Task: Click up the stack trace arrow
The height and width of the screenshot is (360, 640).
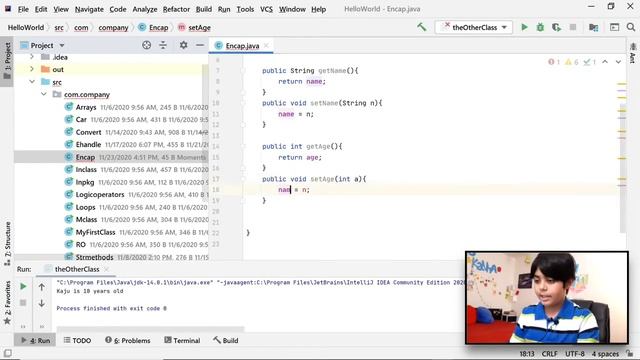Action: 42,287
